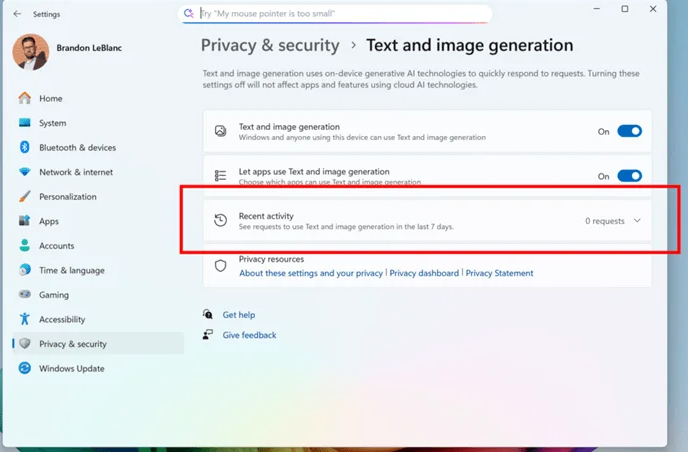This screenshot has height=452, width=688.
Task: Click the Network wifi icon
Action: [25, 172]
